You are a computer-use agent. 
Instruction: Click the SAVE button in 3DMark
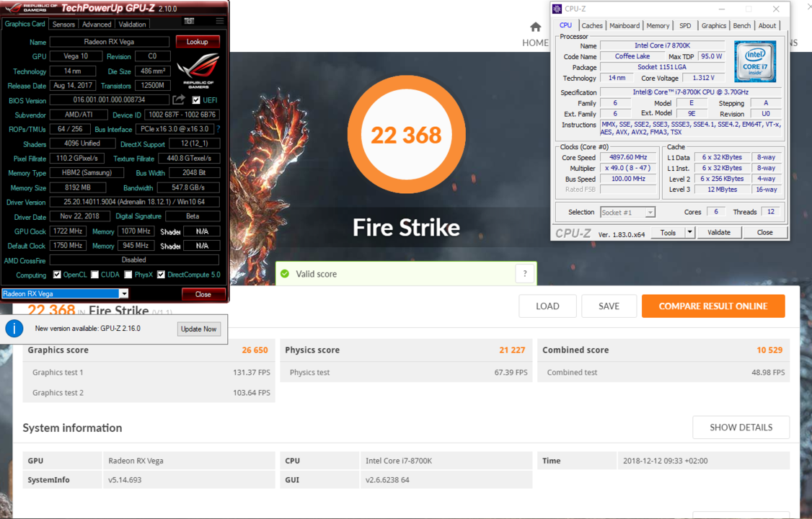[609, 306]
